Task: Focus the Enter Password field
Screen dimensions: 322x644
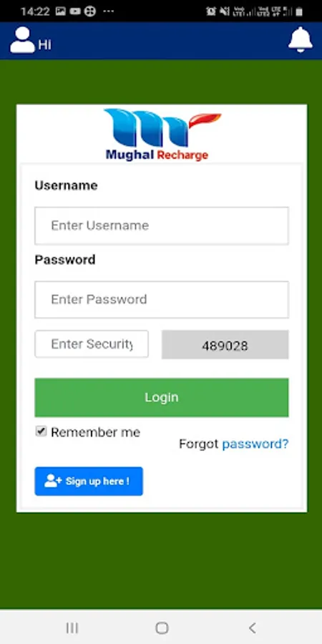Action: [162, 299]
